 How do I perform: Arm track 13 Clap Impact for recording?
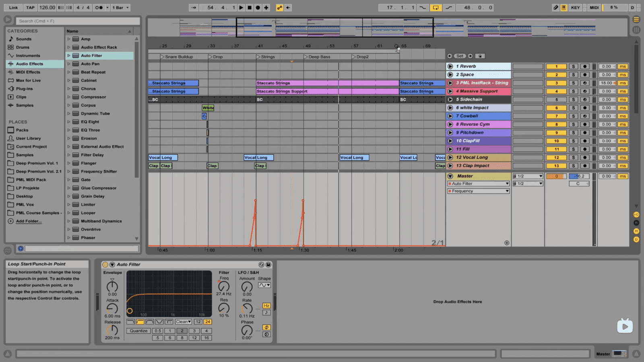[x=585, y=166]
